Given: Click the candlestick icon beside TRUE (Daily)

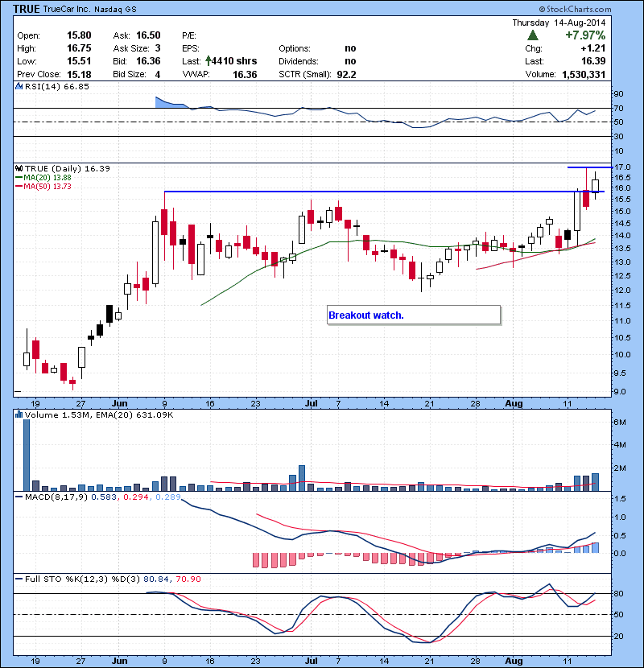Looking at the screenshot, I should click(x=19, y=169).
